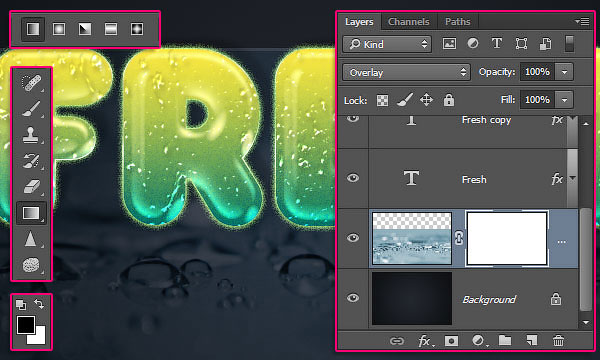The height and width of the screenshot is (360, 600).
Task: Open the Opacity slider arrow
Action: (564, 72)
